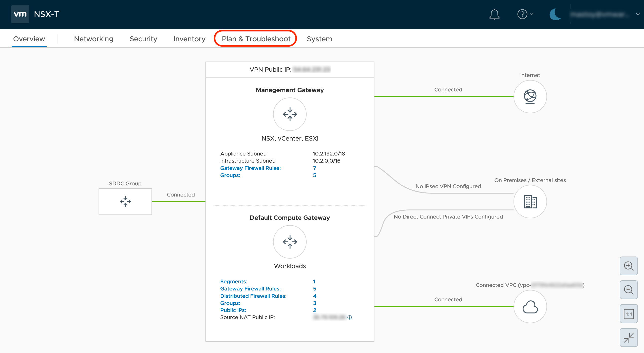Click the zoom in magnifier button
This screenshot has height=353, width=644.
coord(629,266)
